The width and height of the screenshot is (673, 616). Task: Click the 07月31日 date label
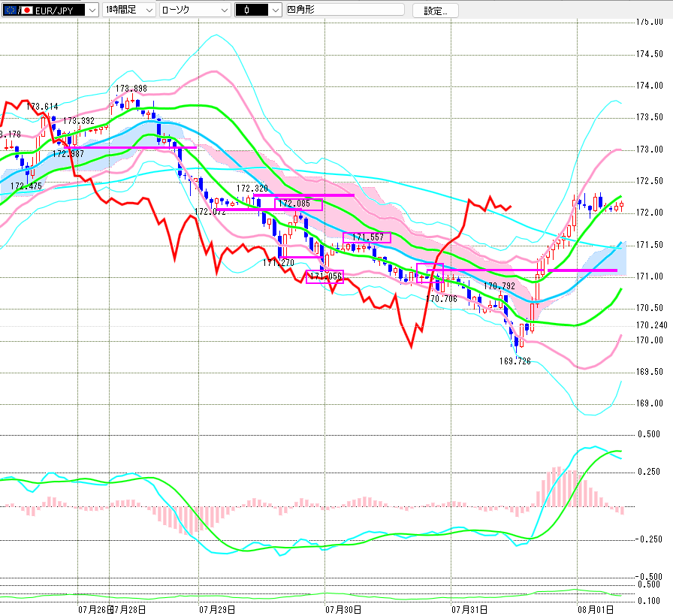tap(469, 609)
